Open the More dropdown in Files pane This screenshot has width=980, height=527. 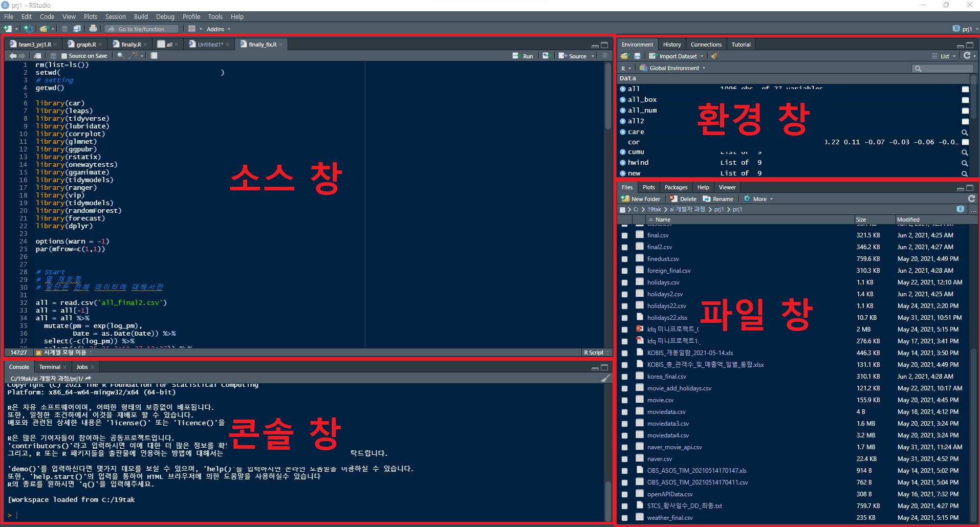point(758,199)
